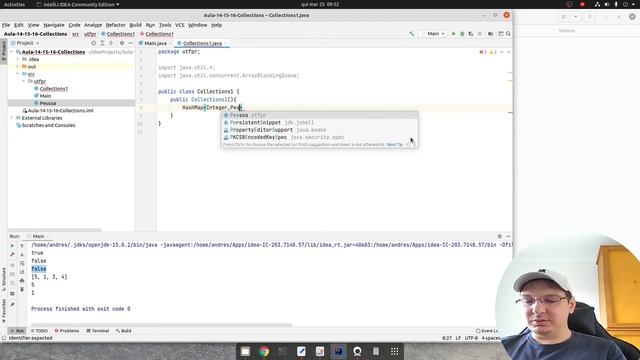Screen dimensions: 640x360
Task: Collapse all icon in Project panel header
Action: (111, 43)
